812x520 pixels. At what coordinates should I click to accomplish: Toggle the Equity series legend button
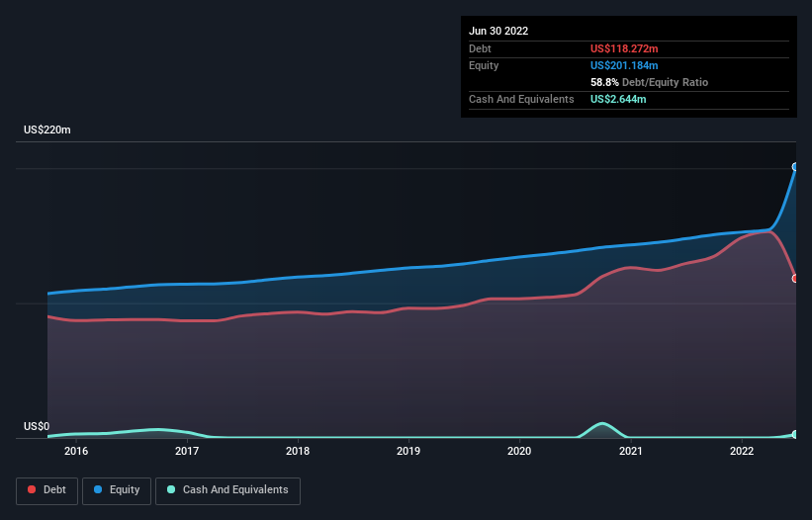coord(117,490)
